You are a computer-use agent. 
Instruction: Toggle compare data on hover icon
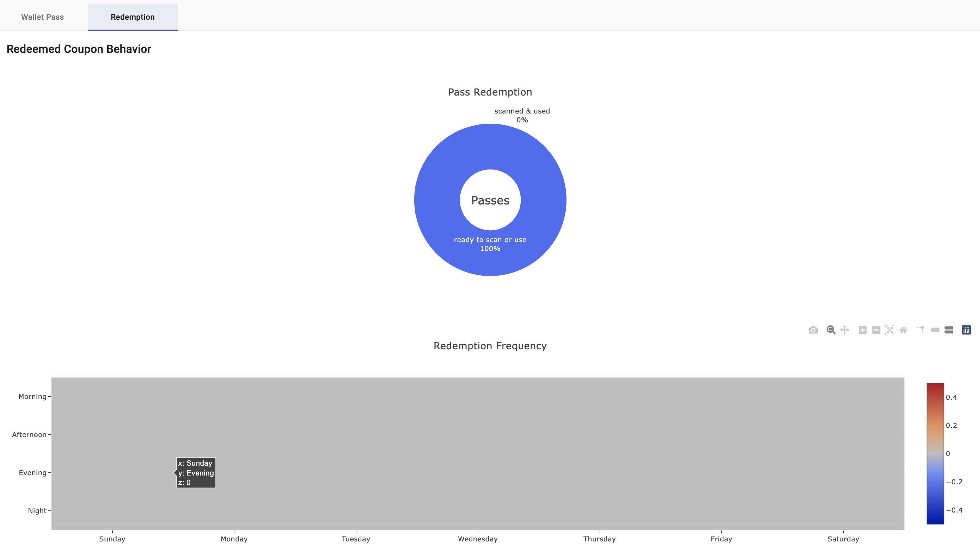948,330
